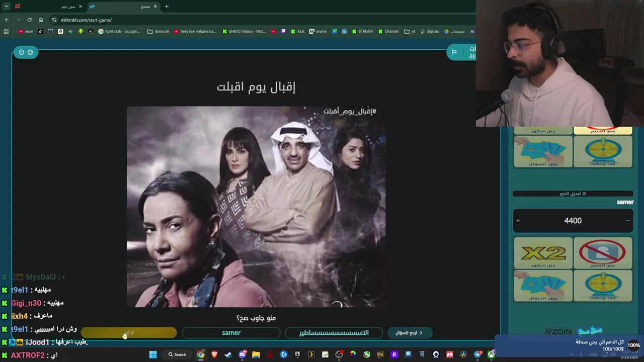Choose the 'الاسسسسسسسسساطير' team answer button
This screenshot has height=362, width=644.
334,333
